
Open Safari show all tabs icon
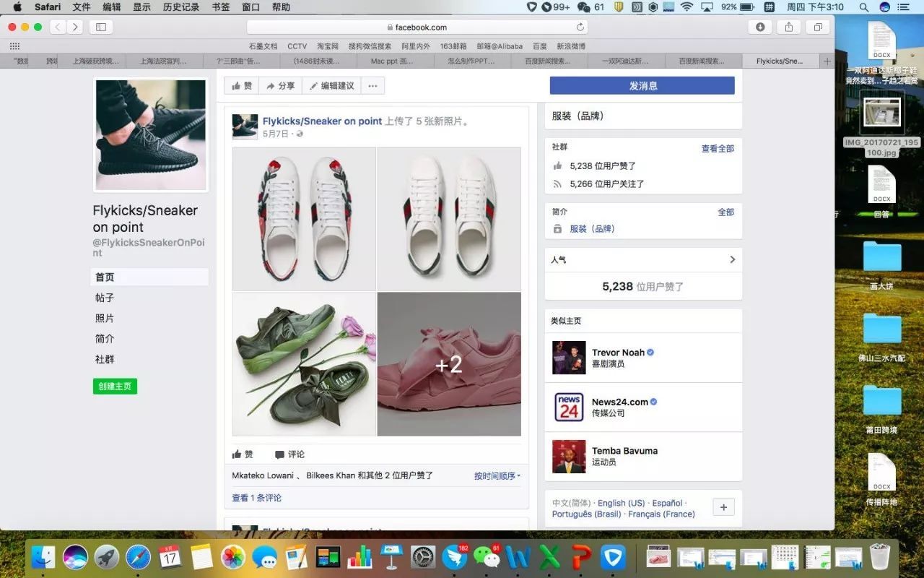click(818, 27)
